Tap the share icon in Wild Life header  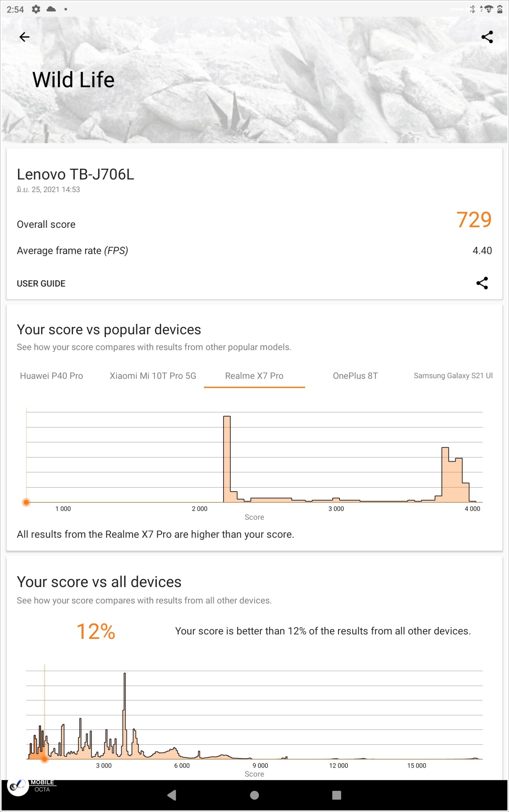pos(487,37)
